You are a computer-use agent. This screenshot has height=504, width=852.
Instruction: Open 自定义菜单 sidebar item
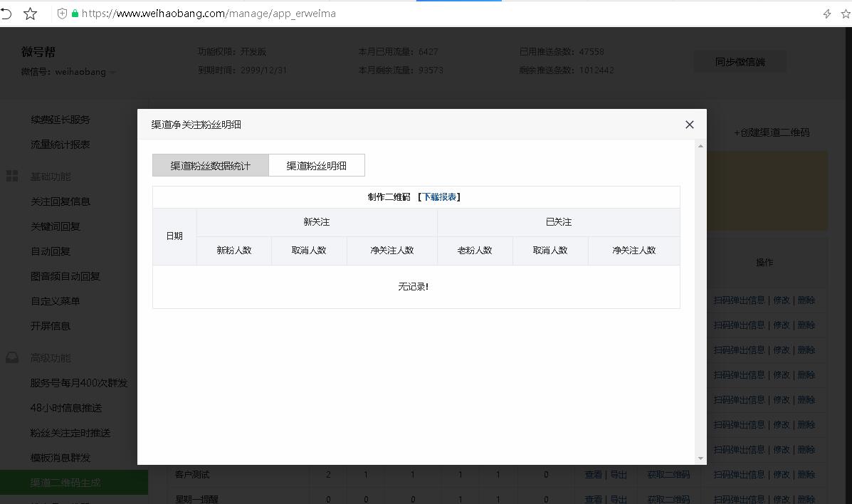point(55,301)
